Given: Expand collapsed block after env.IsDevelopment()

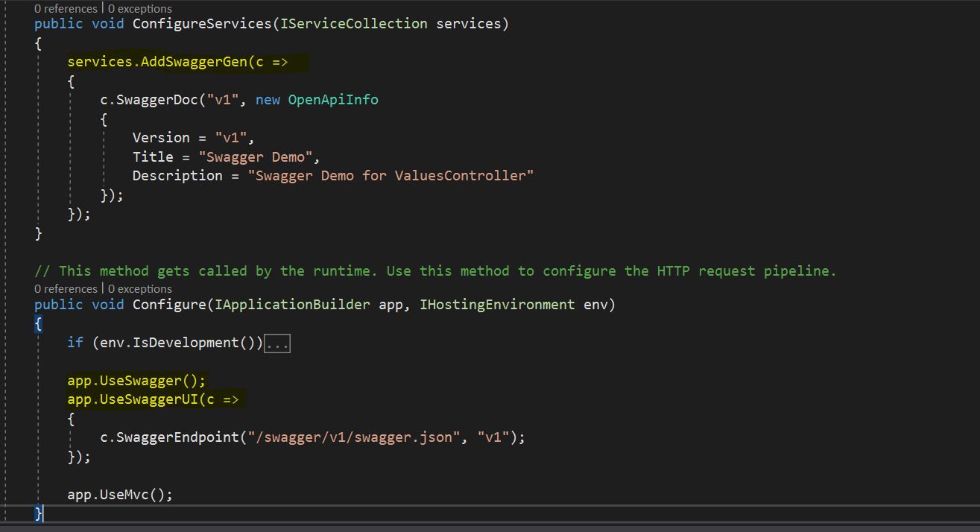Looking at the screenshot, I should click(x=277, y=343).
